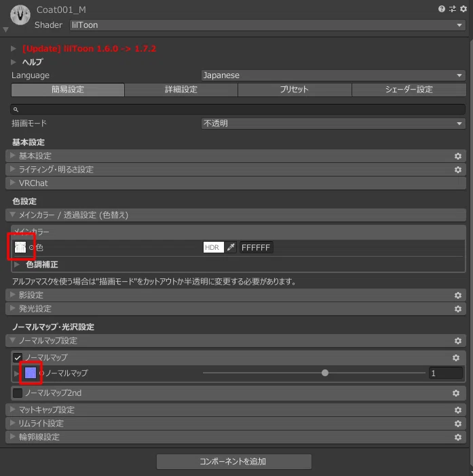Click the gear icon on 輪郭線設定 row

click(x=458, y=437)
